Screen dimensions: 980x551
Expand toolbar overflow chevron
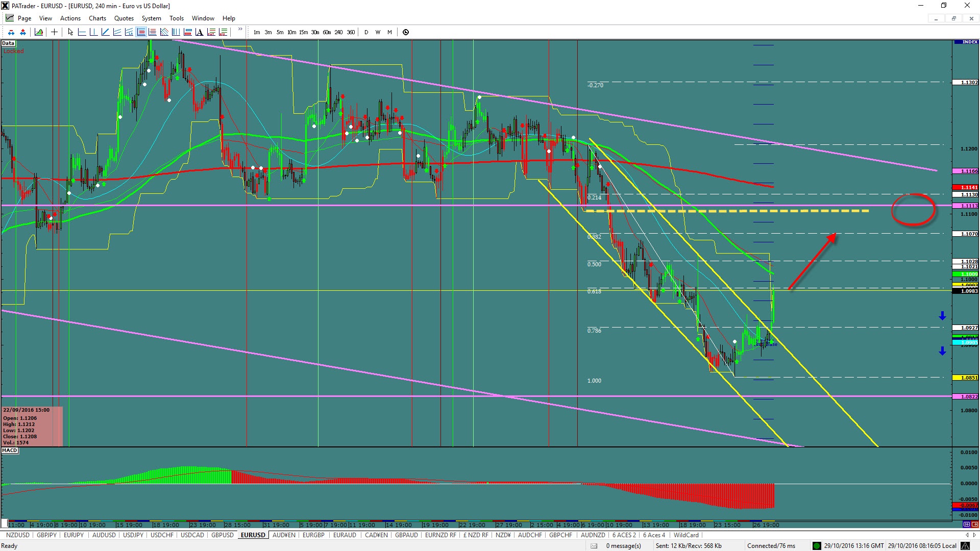(240, 29)
